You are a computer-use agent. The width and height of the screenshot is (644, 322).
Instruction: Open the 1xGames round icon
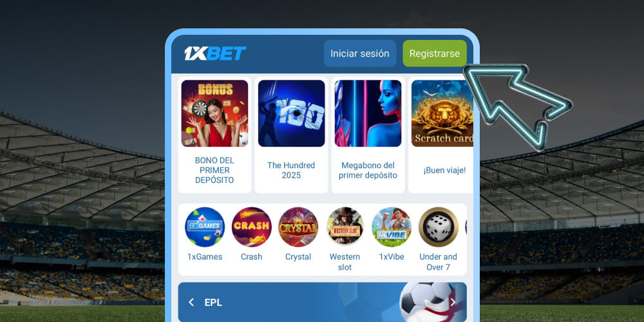pos(205,227)
